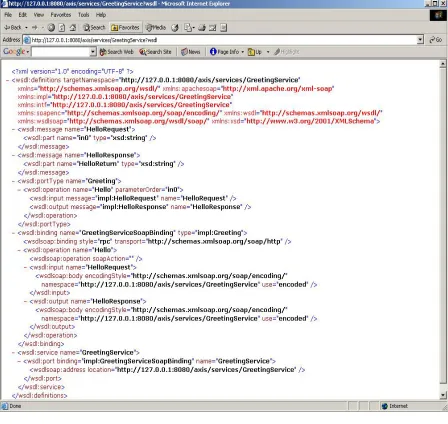Click the Google toolbar search field
The width and height of the screenshot is (448, 424).
tap(61, 52)
